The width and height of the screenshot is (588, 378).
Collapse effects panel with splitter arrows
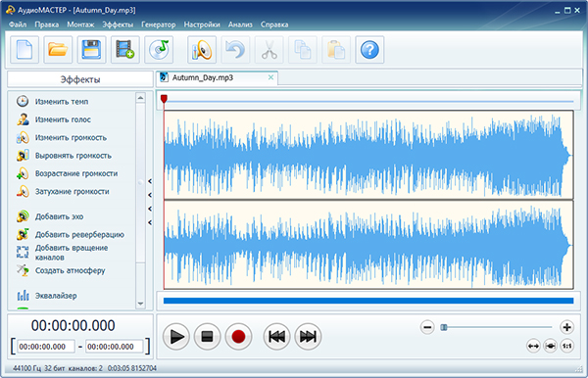[150, 202]
